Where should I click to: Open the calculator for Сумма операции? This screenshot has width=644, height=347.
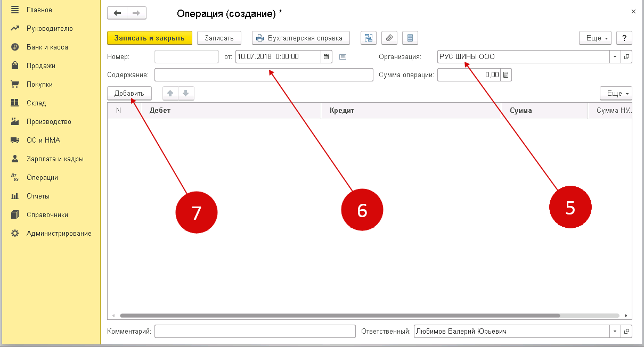(x=506, y=75)
